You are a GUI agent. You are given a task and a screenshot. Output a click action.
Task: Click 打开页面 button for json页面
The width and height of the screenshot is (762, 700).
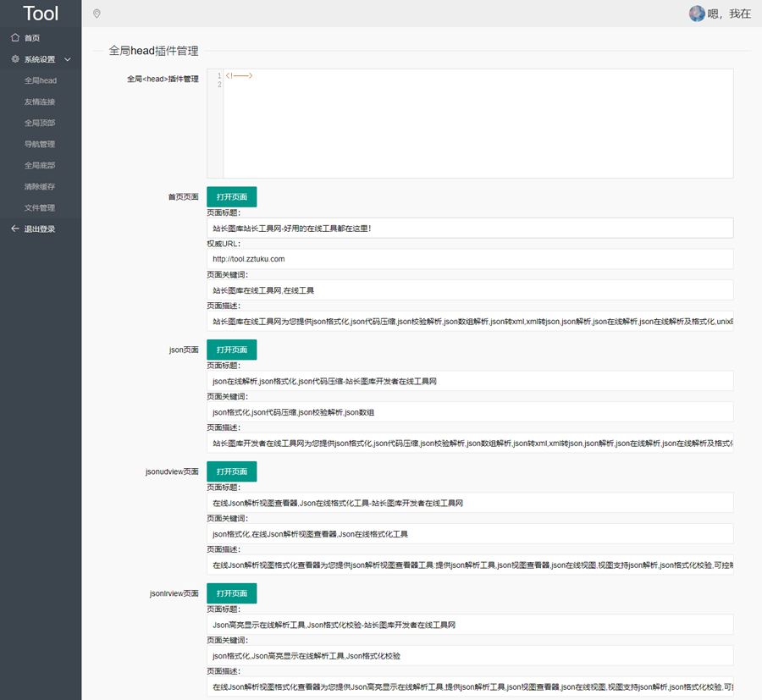pos(232,350)
